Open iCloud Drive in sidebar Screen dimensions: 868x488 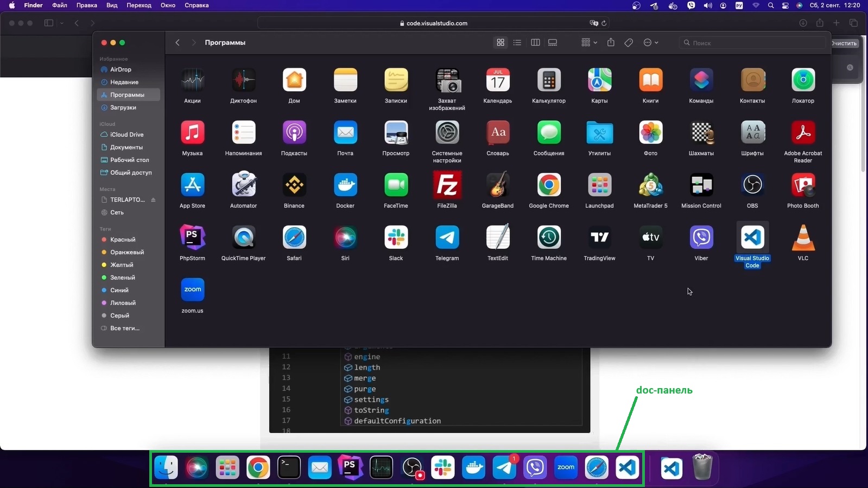(128, 135)
